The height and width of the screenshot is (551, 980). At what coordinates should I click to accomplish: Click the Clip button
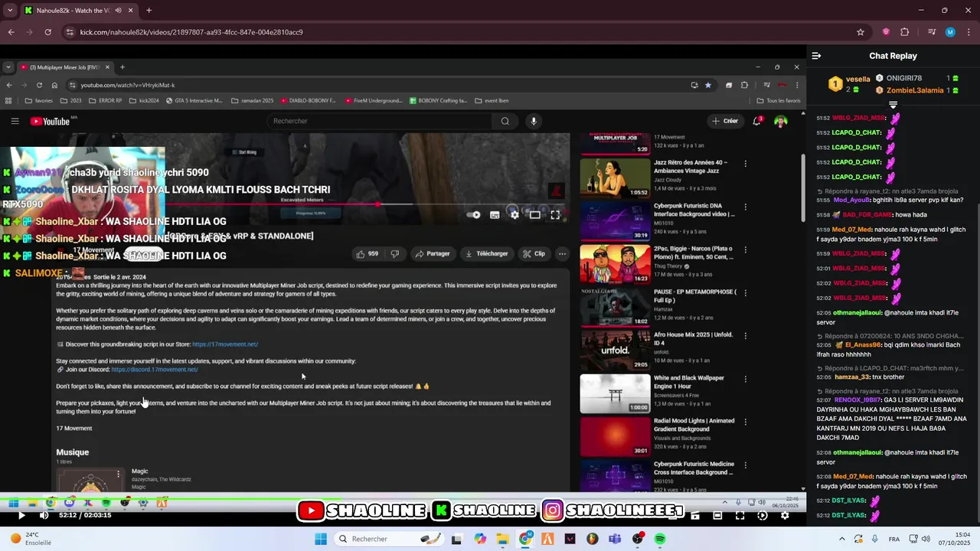click(x=534, y=253)
